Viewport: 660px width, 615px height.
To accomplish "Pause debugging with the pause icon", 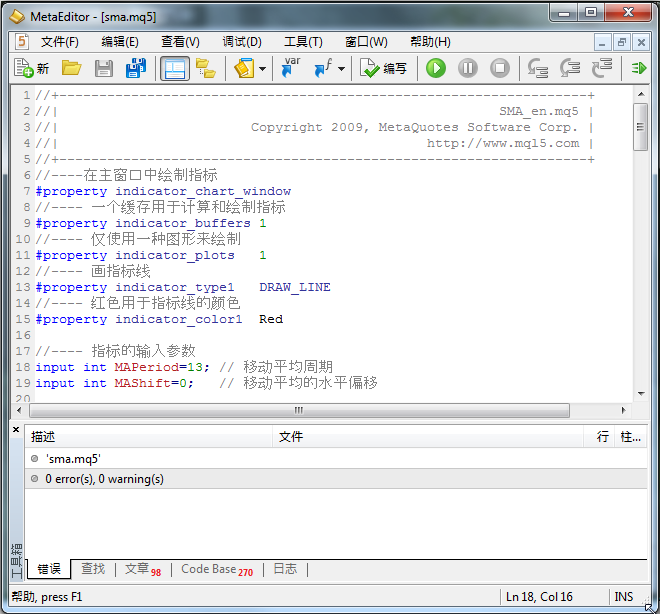I will point(468,68).
